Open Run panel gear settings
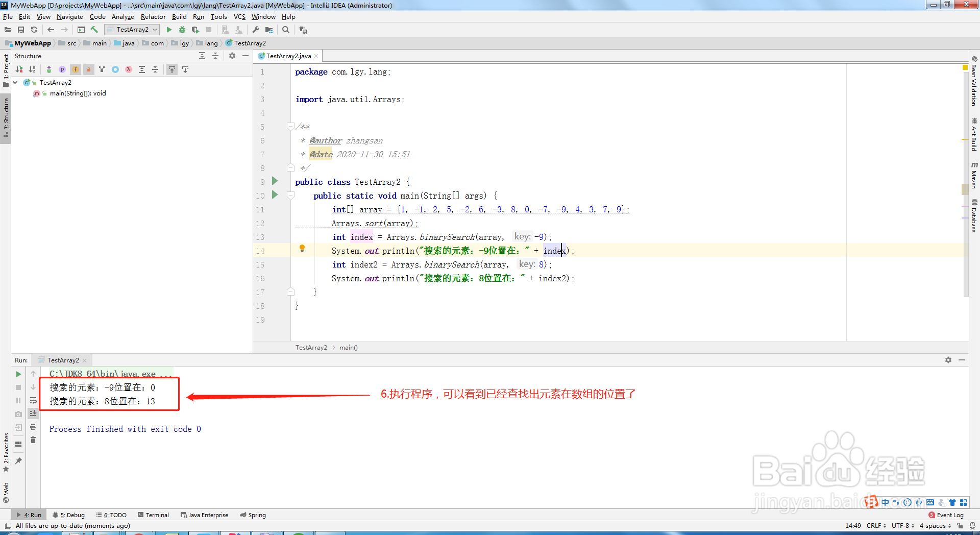This screenshot has height=535, width=980. coord(948,360)
